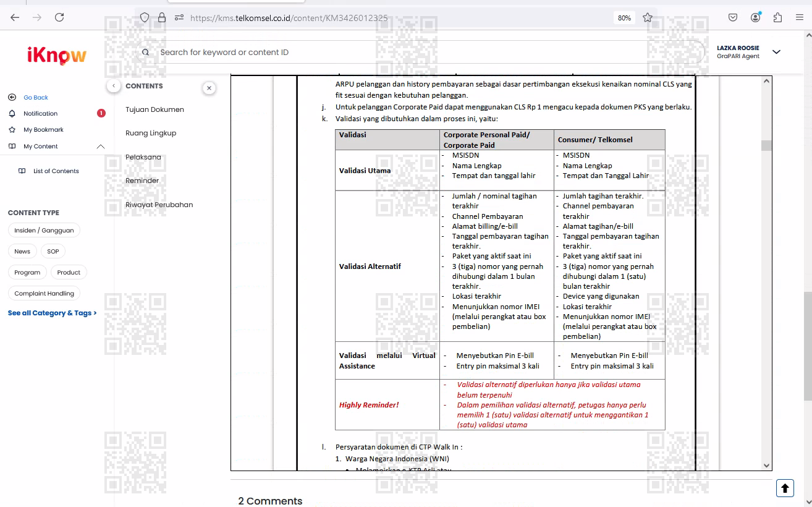Viewport: 812px width, 507px height.
Task: Click the 80% zoom level indicator
Action: (x=624, y=18)
